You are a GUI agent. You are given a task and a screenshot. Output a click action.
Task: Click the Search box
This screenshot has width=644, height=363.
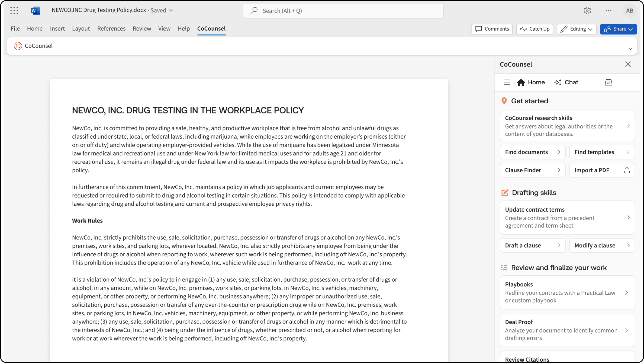[x=343, y=11]
